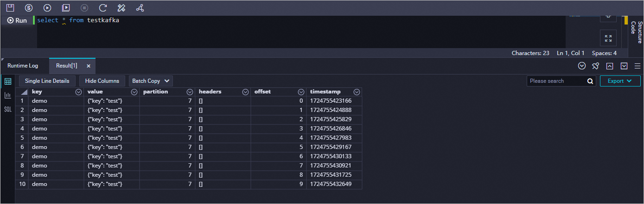
Task: Click timestamp cell 1724755431725
Action: 334,175
